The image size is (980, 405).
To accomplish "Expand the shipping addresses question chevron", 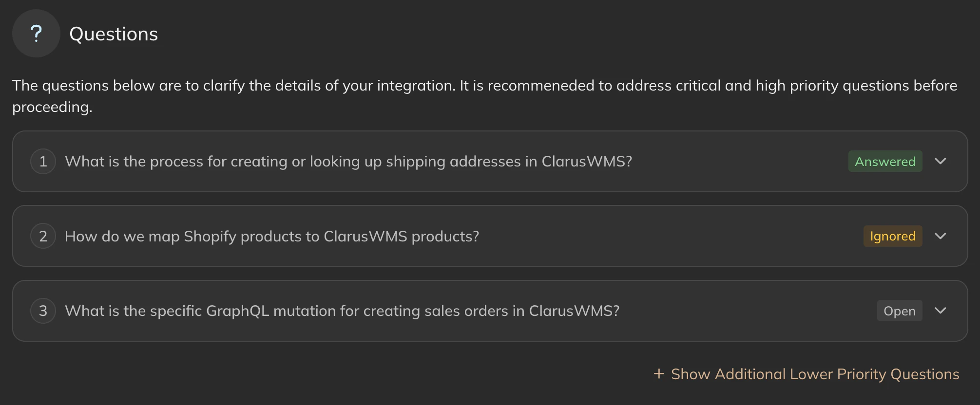I will pos(941,161).
